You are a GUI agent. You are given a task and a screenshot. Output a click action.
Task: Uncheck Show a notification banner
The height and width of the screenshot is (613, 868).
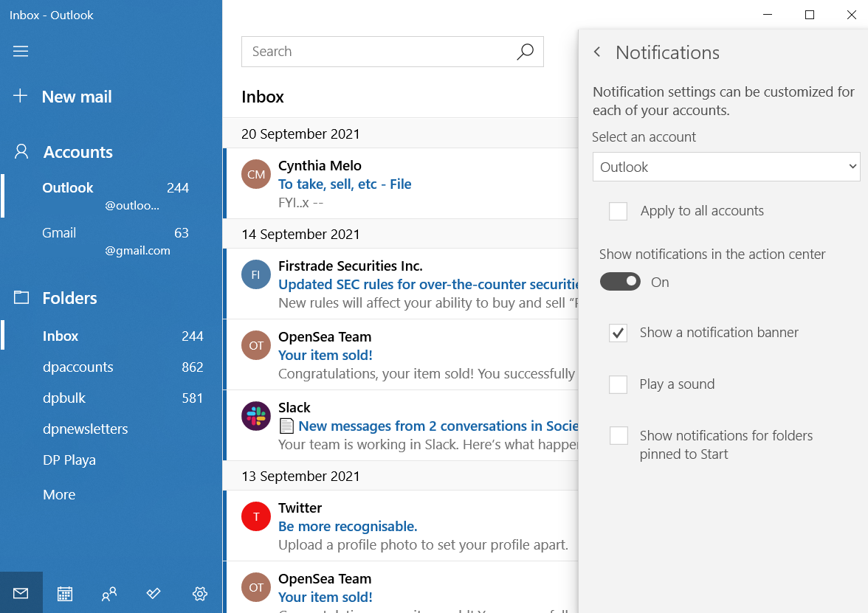tap(618, 333)
